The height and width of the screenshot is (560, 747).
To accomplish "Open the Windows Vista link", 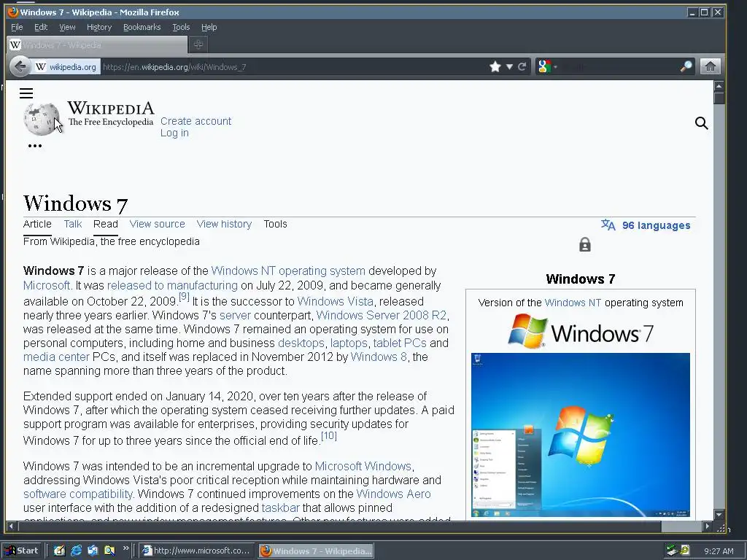I will tap(336, 301).
